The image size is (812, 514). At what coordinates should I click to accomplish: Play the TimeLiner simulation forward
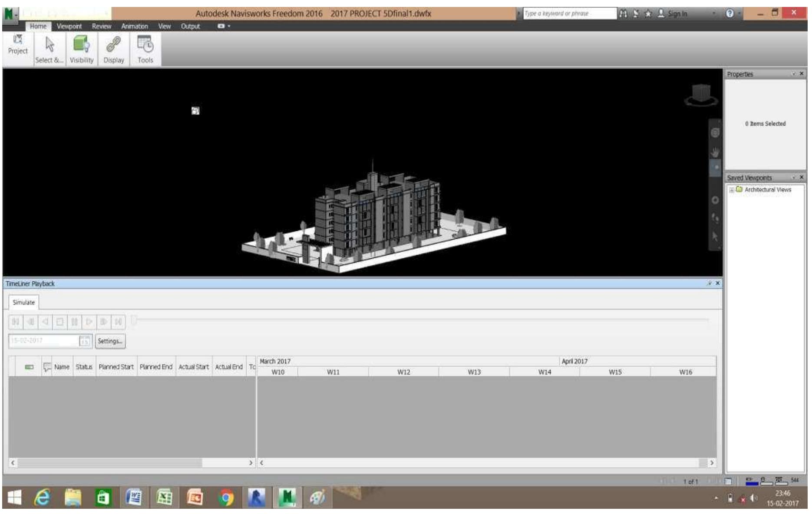click(x=89, y=322)
